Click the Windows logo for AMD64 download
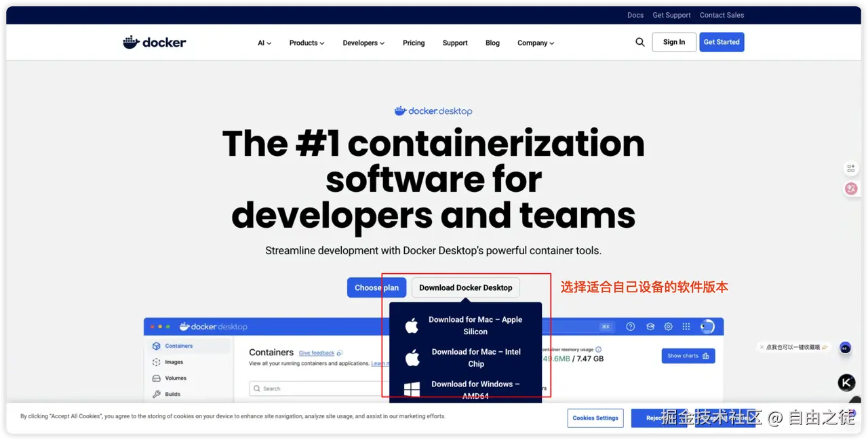Image resolution: width=868 pixels, height=440 pixels. (x=412, y=390)
